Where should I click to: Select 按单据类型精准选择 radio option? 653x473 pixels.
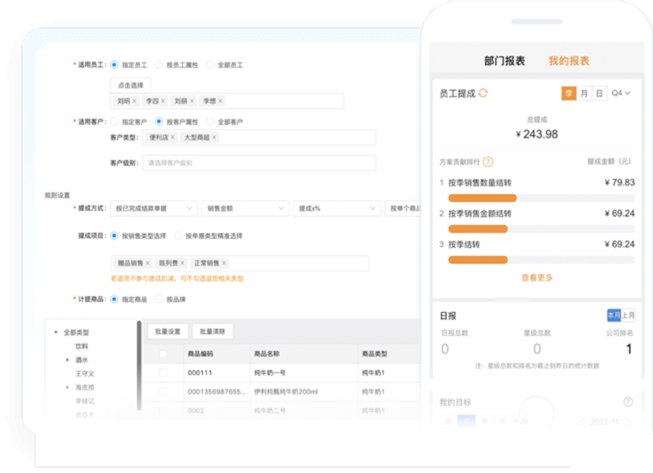pos(178,236)
